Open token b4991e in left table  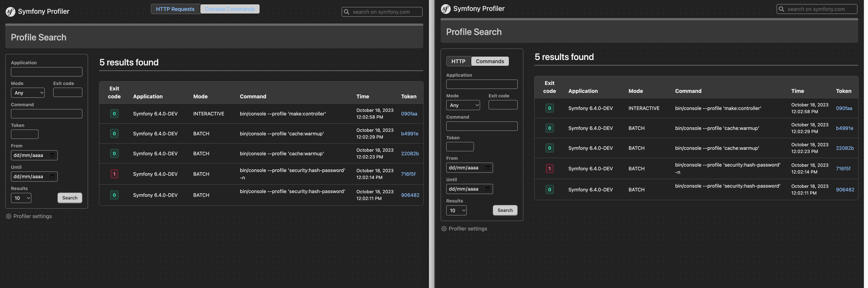(410, 134)
